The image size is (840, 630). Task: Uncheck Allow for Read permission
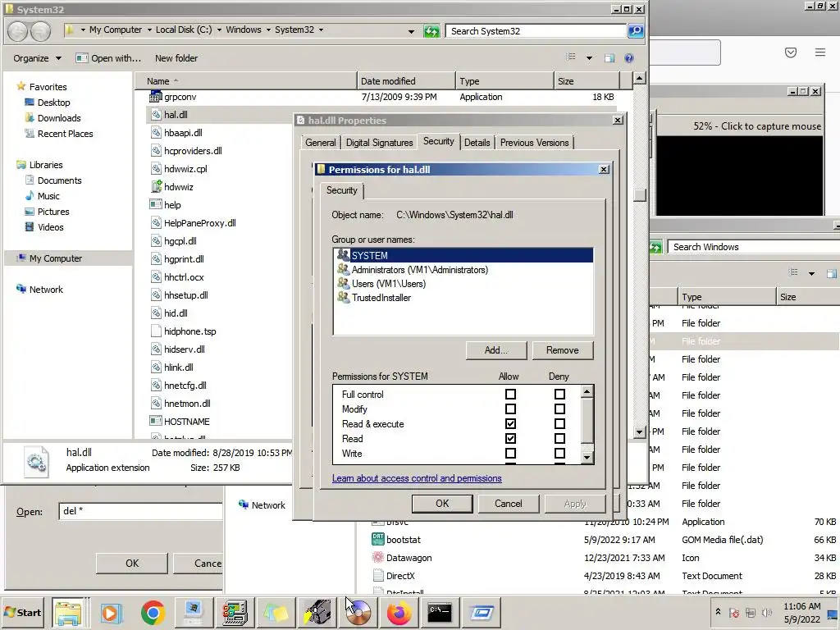510,439
